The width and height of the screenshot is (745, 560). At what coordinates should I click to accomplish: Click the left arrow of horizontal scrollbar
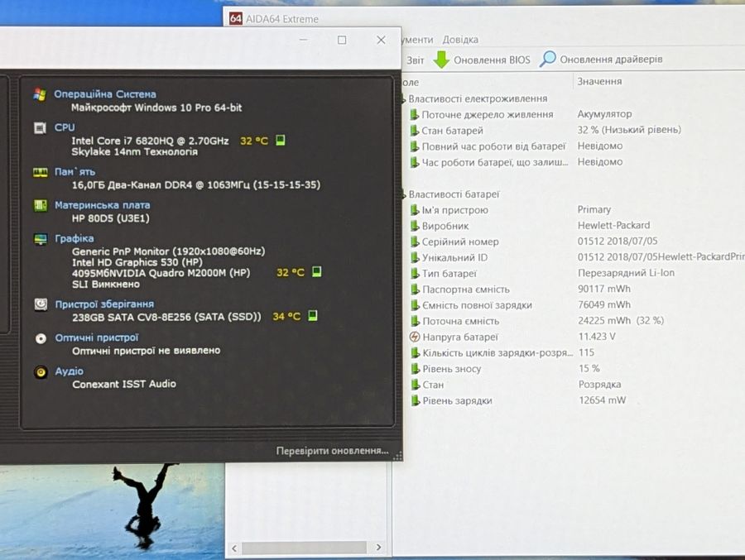[x=234, y=548]
